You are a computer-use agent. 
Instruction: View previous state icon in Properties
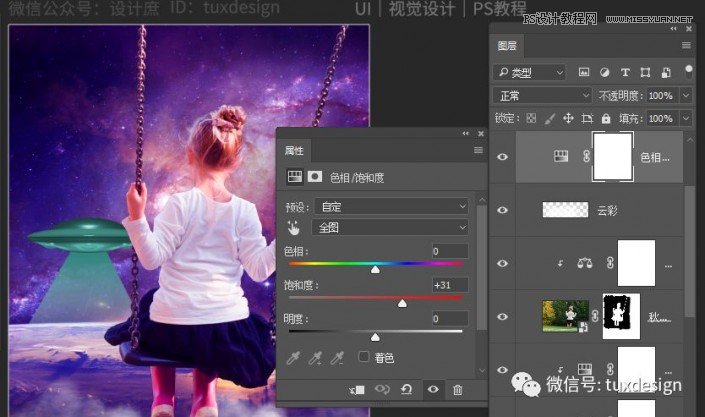[x=382, y=389]
